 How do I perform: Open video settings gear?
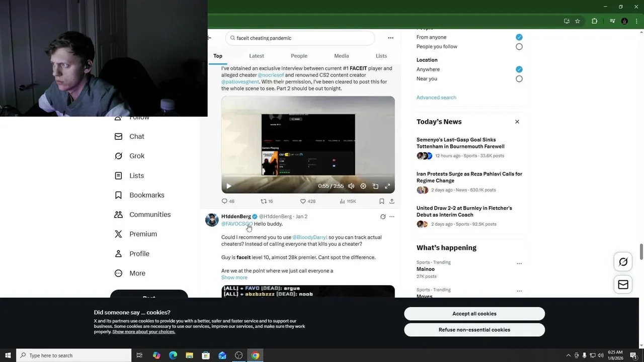pos(363,186)
